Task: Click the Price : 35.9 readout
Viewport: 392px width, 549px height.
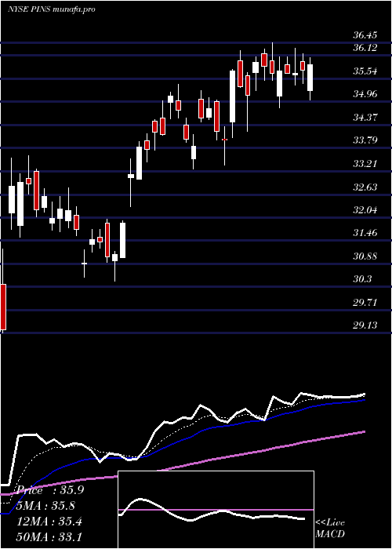Action: [50, 490]
